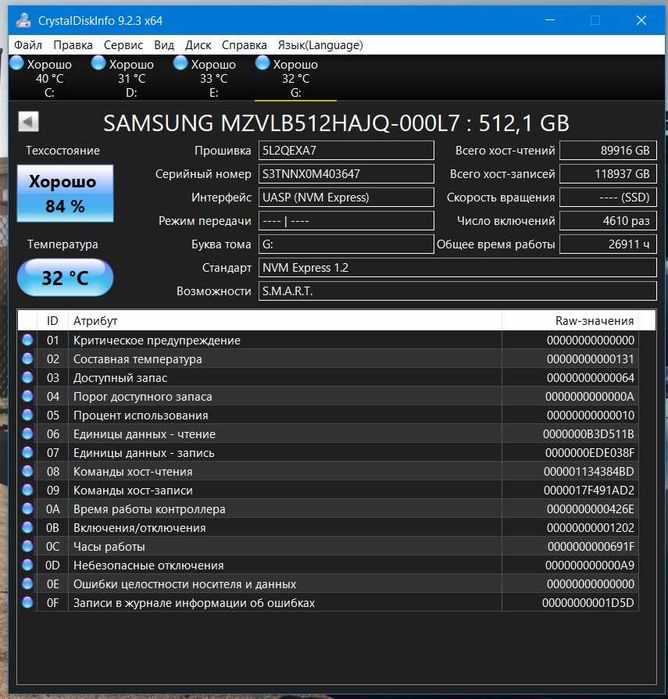668x699 pixels.
Task: Select the Составная температура attribute text
Action: (137, 359)
